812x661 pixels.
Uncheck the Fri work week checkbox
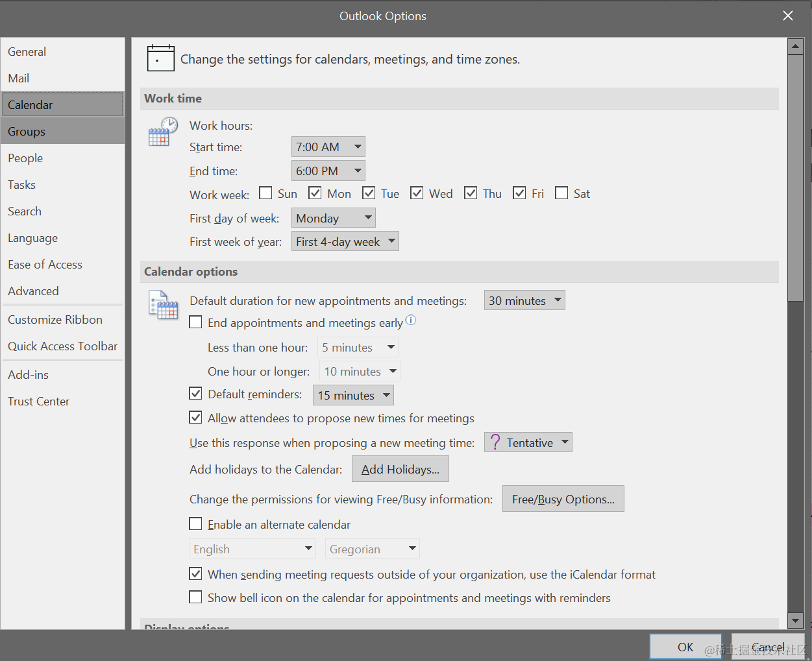[x=519, y=193]
